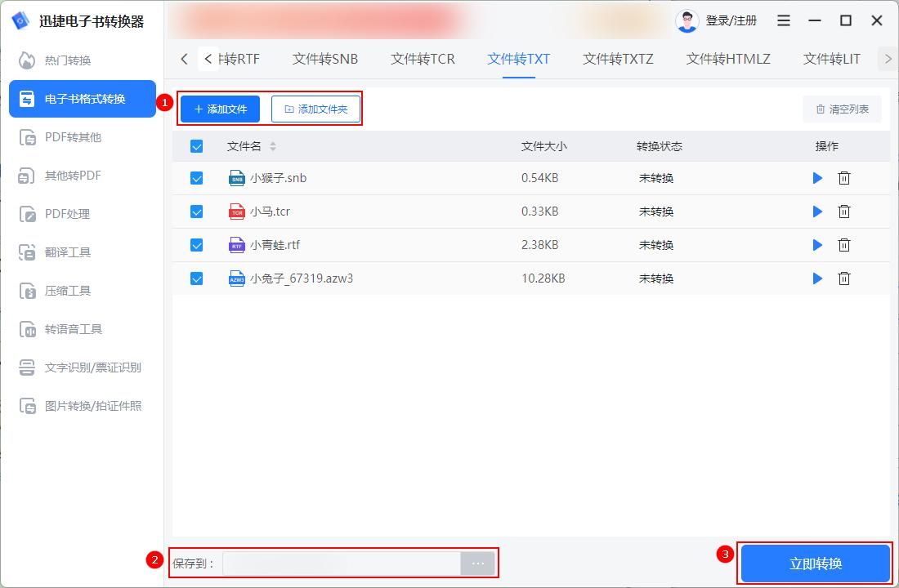Open 图片转换/拍证件照 in the sidebar
Viewport: 899px width, 588px height.
(x=83, y=406)
